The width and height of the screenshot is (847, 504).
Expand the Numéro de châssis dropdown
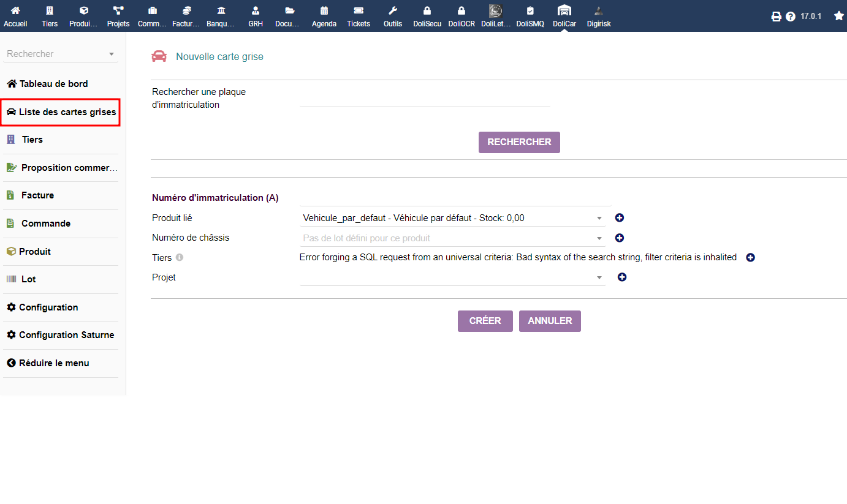coord(452,238)
